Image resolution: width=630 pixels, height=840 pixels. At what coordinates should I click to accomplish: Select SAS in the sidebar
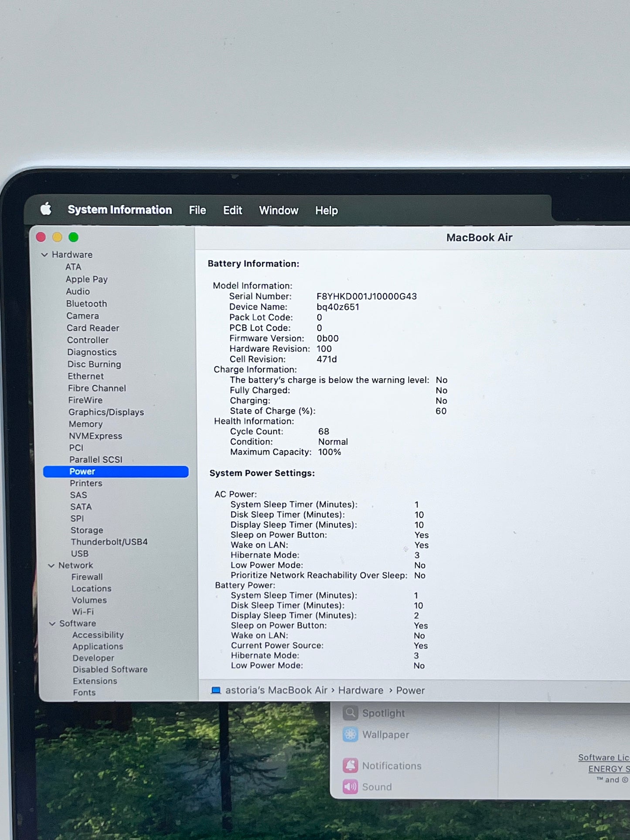point(78,495)
